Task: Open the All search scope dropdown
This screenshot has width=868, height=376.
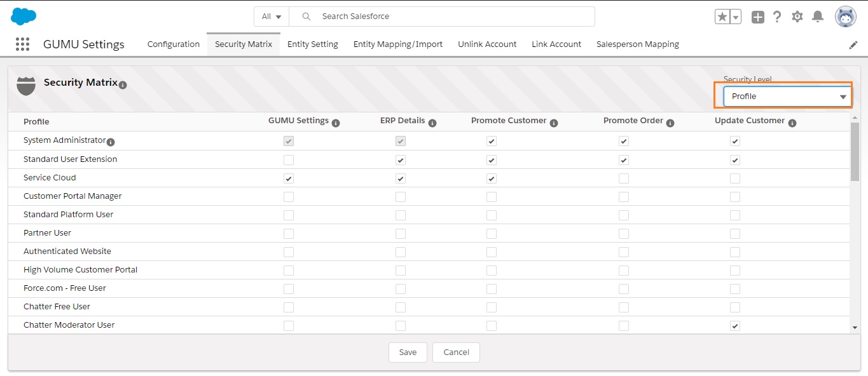Action: pos(272,17)
